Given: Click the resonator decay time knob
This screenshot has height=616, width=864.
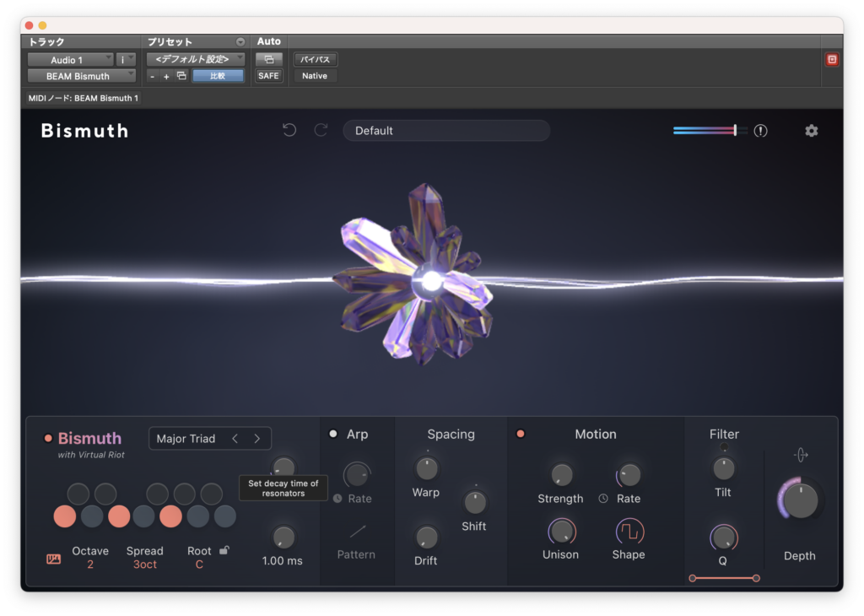Looking at the screenshot, I should pos(283,466).
